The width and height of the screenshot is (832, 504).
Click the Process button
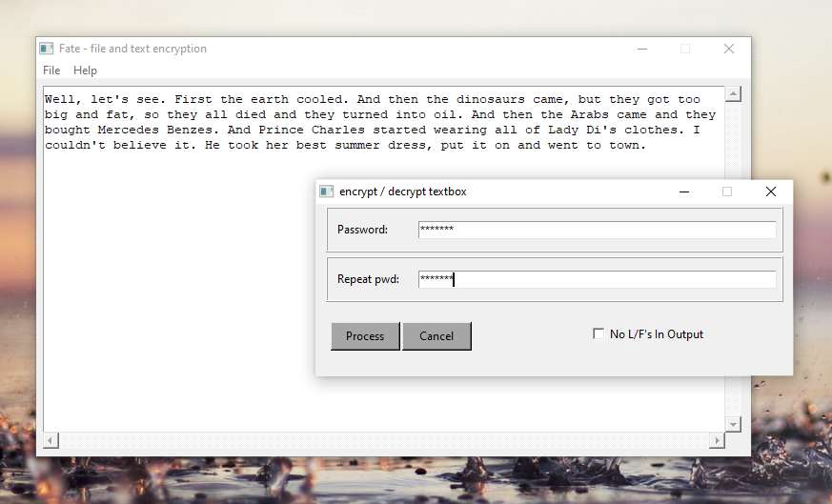(x=365, y=336)
